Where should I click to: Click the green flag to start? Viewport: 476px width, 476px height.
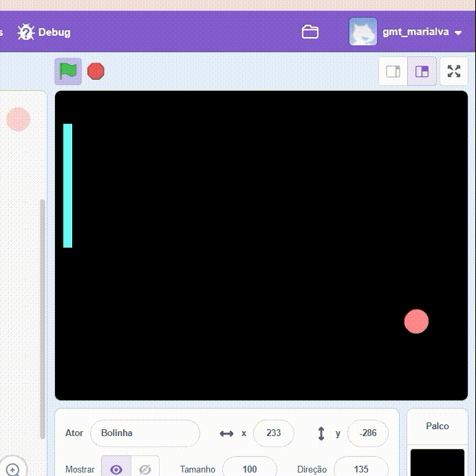pyautogui.click(x=68, y=72)
